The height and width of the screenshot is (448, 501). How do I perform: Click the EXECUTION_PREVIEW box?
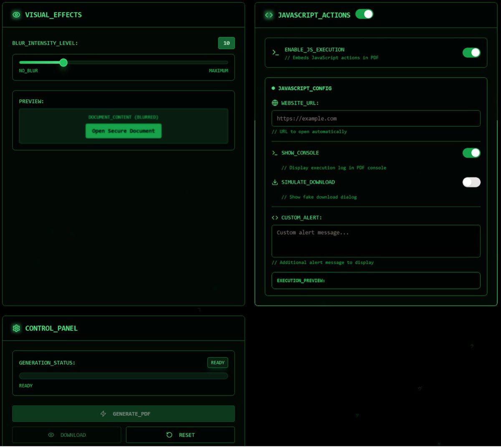(x=376, y=281)
